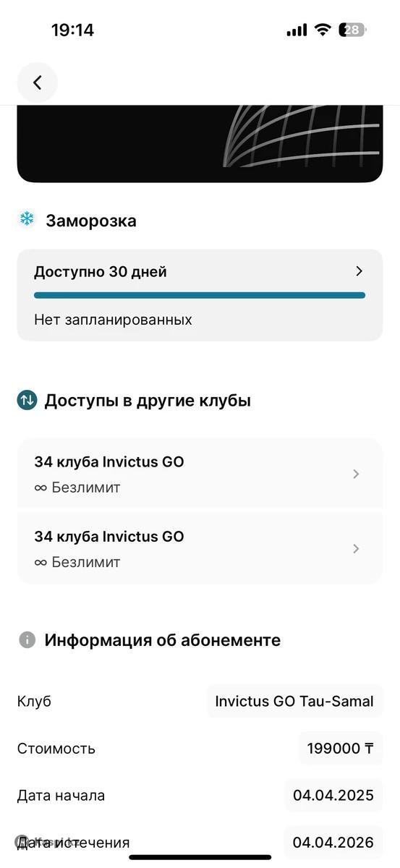This screenshot has height=868, width=400.
Task: Tap the expiry date 04.04.2026 field
Action: [x=333, y=843]
